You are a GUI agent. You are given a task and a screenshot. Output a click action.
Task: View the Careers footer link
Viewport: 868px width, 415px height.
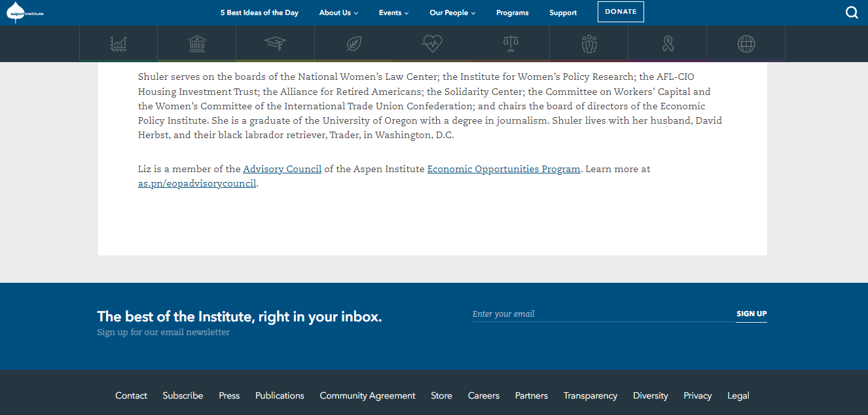tap(484, 395)
